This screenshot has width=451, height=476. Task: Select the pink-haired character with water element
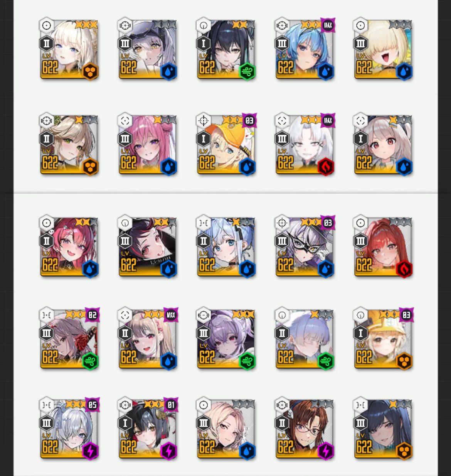pos(147,144)
